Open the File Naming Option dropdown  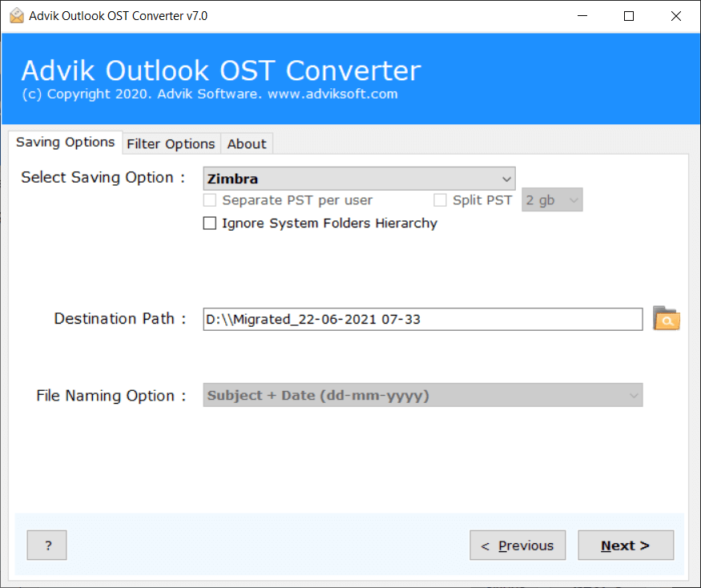[423, 395]
